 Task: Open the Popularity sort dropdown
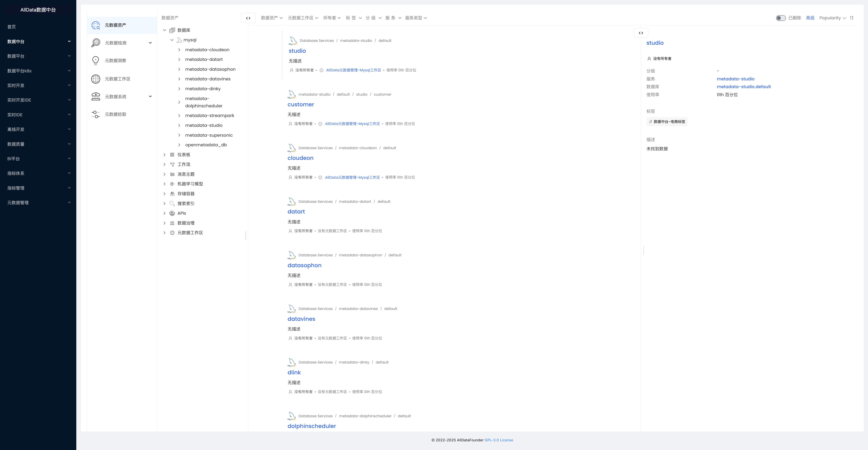[x=832, y=18]
